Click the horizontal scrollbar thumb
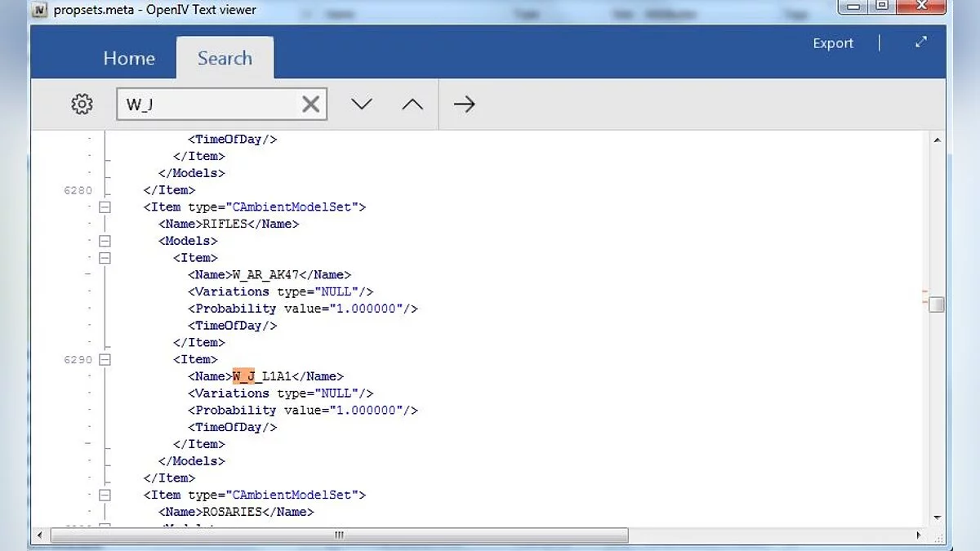Viewport: 980px width, 551px height. [340, 535]
